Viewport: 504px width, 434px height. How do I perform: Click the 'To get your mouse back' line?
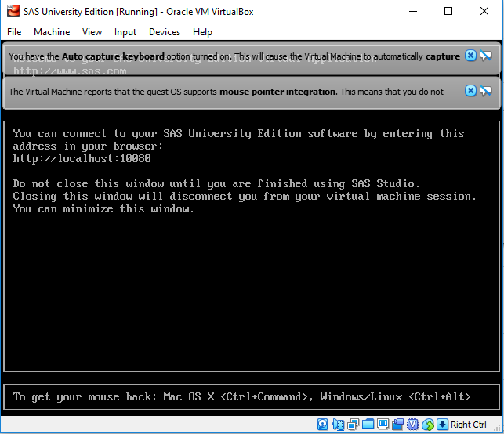241,396
